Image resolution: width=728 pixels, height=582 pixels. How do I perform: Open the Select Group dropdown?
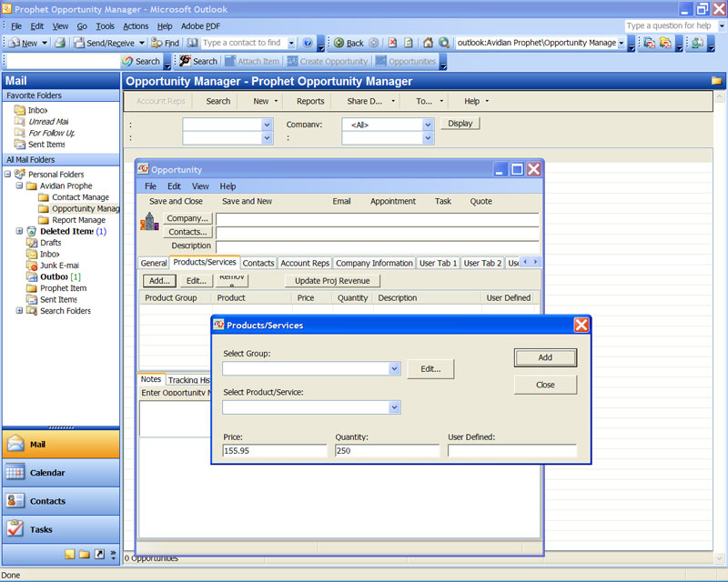pyautogui.click(x=394, y=368)
